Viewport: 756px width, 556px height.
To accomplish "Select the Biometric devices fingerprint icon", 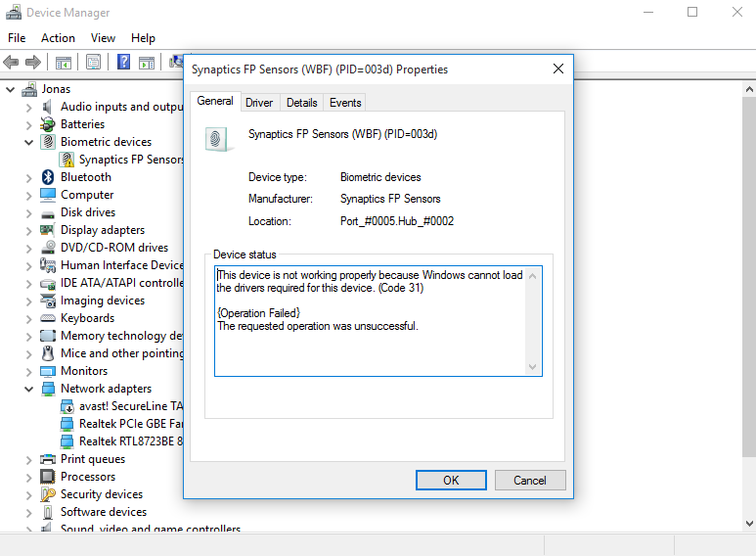I will (48, 142).
